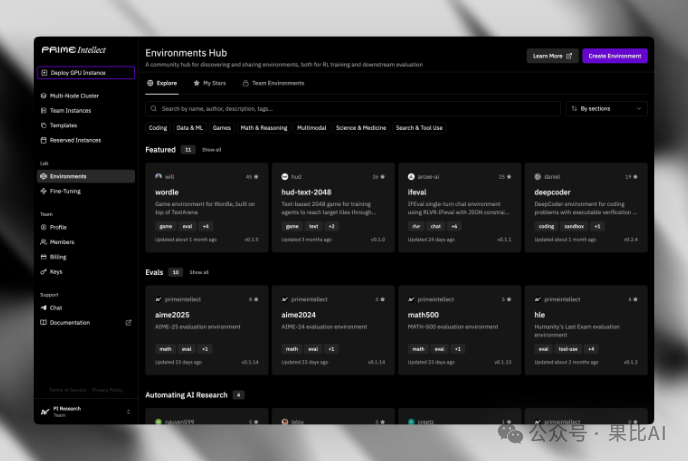Click Terms of Service link
688x461 pixels.
coord(68,390)
